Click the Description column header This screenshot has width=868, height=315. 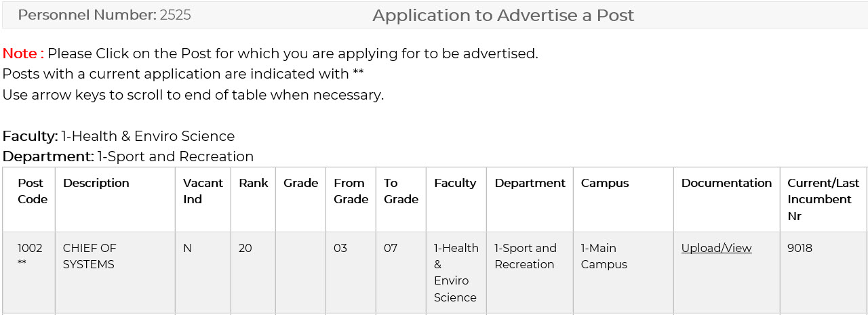click(96, 183)
